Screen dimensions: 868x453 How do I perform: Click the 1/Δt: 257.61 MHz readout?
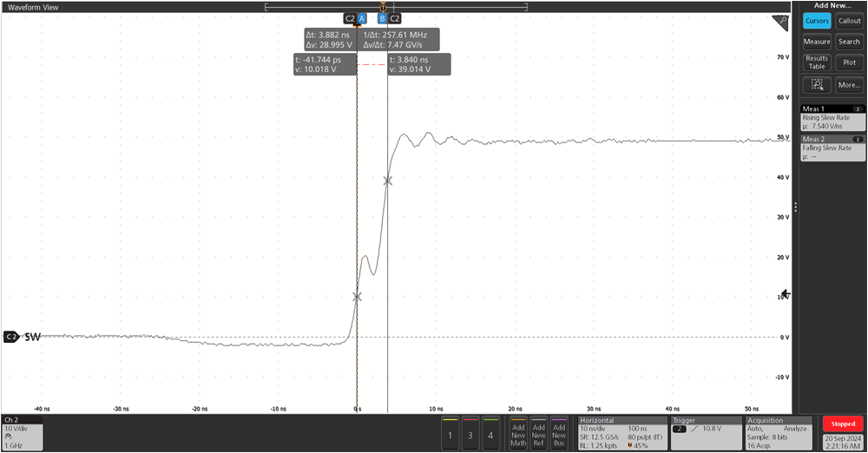[395, 35]
